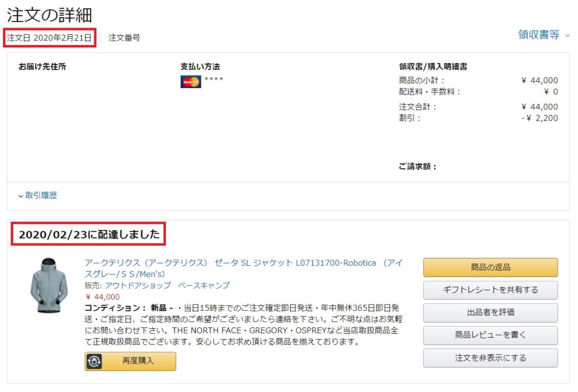Click the grey jacket product thumbnail
Screen dimensions: 578x392
click(x=49, y=285)
